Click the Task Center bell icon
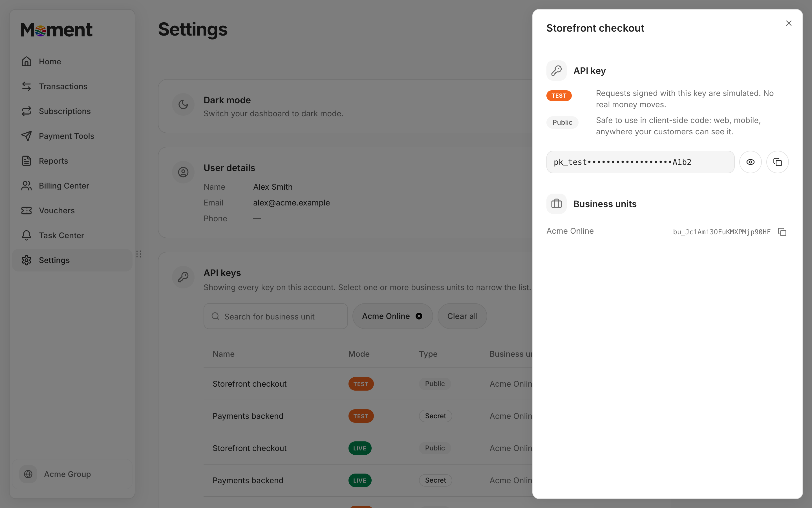This screenshot has width=812, height=508. coord(27,236)
